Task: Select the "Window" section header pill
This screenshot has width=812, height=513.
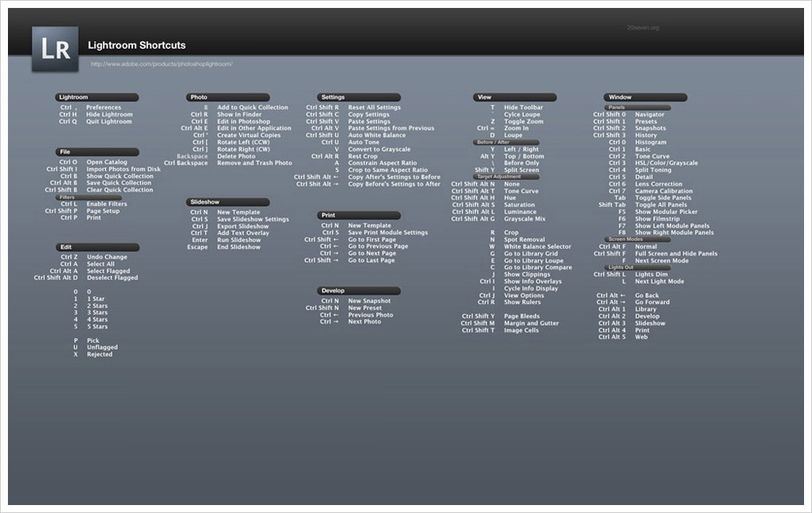Action: [646, 97]
